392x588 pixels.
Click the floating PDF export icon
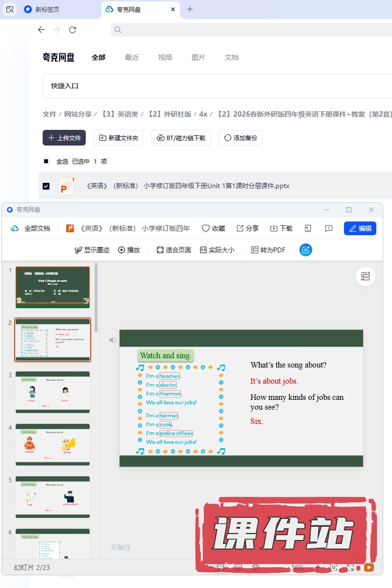tap(366, 276)
